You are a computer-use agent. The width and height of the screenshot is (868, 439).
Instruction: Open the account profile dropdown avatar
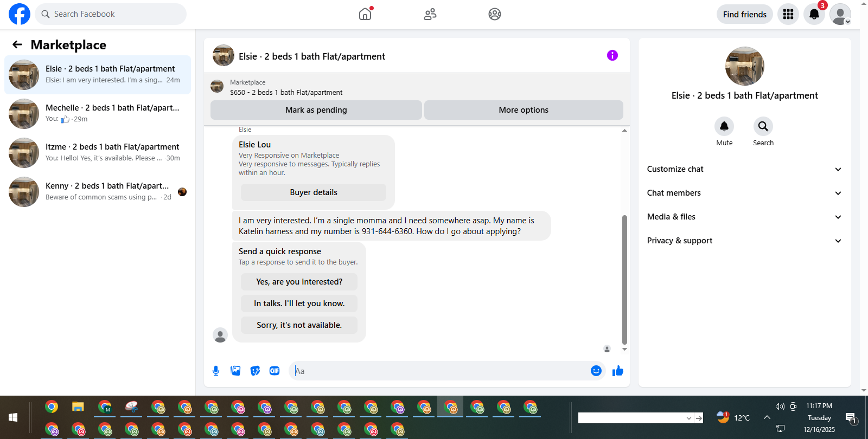[840, 14]
